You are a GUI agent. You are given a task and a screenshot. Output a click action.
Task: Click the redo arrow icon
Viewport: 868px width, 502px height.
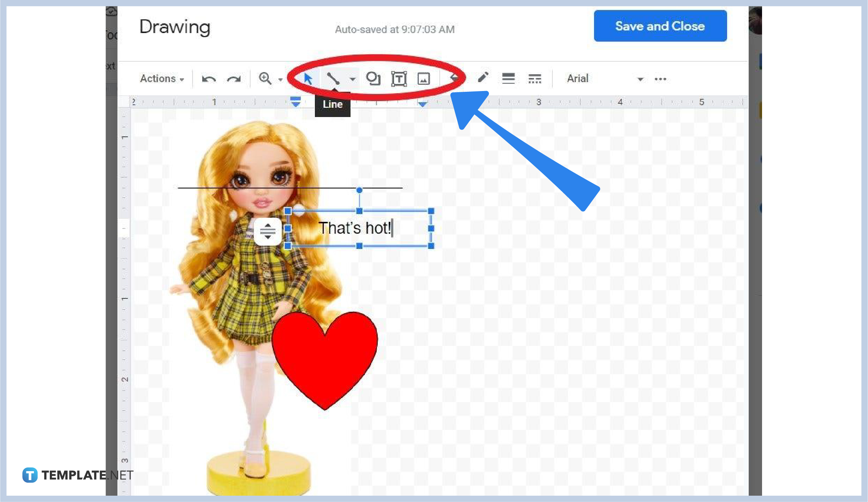[234, 78]
